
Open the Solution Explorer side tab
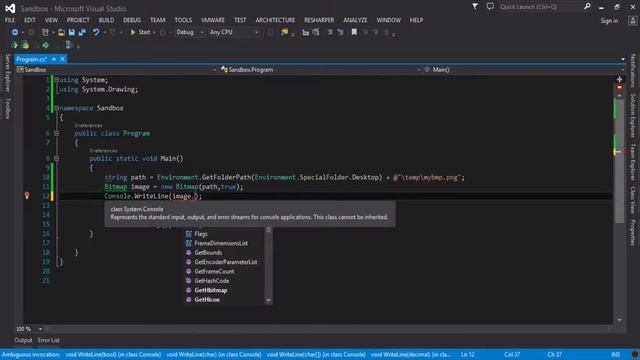click(x=633, y=116)
